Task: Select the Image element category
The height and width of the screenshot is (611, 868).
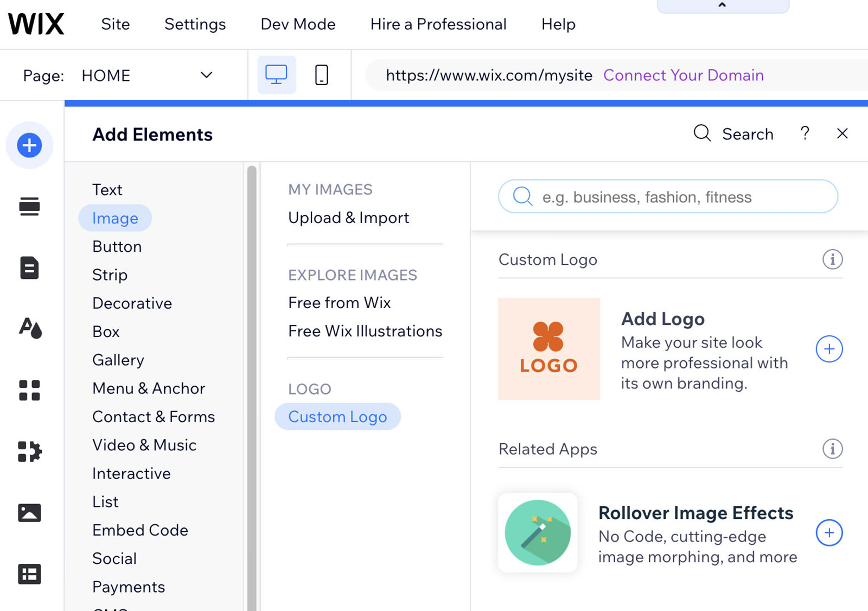Action: pos(115,218)
